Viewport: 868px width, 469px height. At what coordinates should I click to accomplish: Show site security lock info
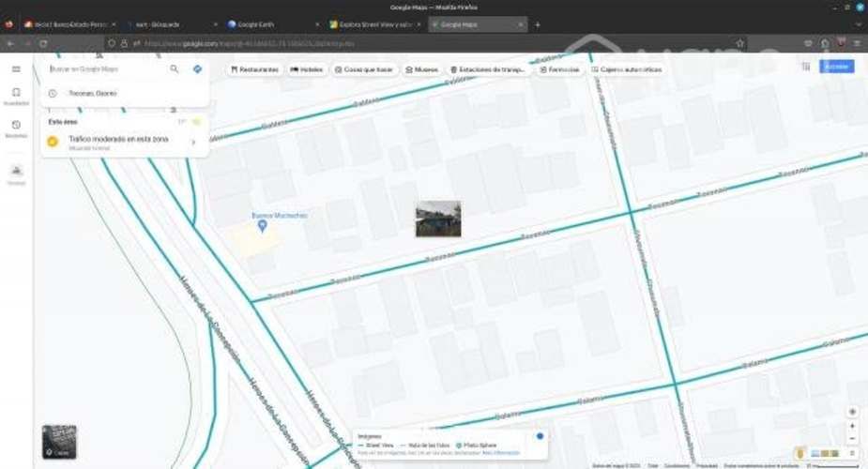(x=125, y=43)
